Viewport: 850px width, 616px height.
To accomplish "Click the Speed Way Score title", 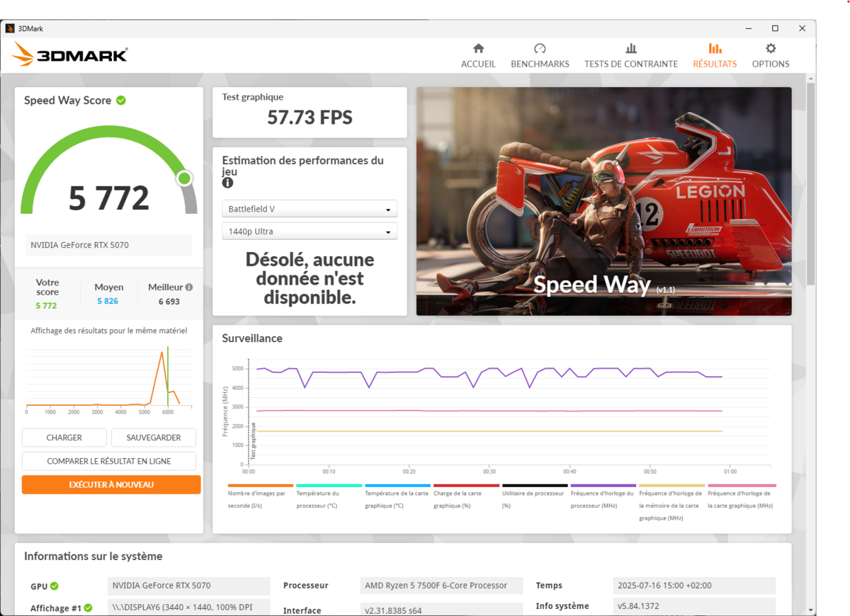I will point(67,101).
